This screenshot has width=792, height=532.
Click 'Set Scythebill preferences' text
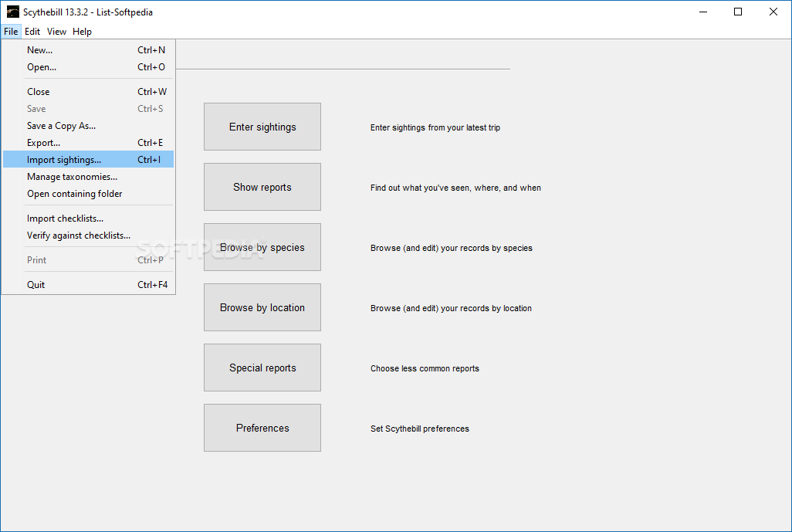point(419,429)
